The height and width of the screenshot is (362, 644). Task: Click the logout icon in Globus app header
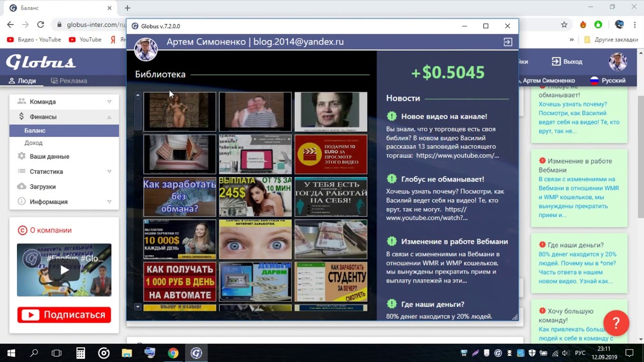click(508, 42)
